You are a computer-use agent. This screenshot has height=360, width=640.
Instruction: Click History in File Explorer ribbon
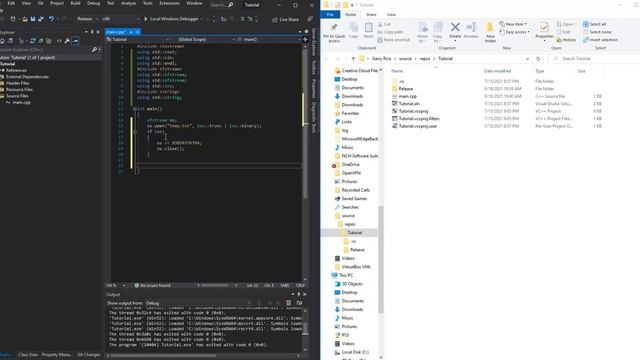click(566, 40)
